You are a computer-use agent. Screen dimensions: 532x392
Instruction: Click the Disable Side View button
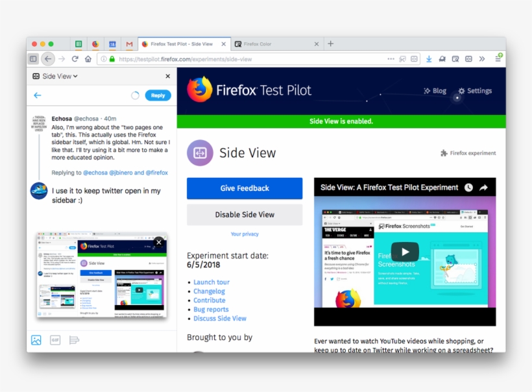(245, 215)
